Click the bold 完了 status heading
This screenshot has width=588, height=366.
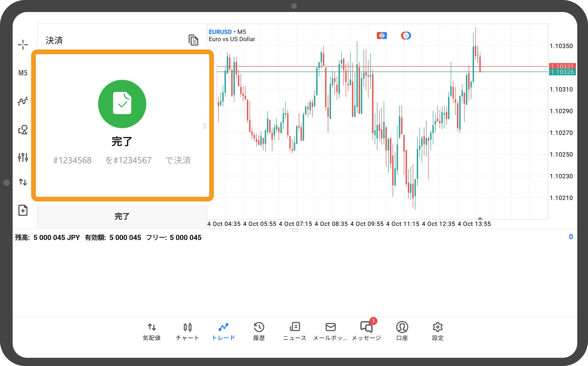pyautogui.click(x=122, y=141)
